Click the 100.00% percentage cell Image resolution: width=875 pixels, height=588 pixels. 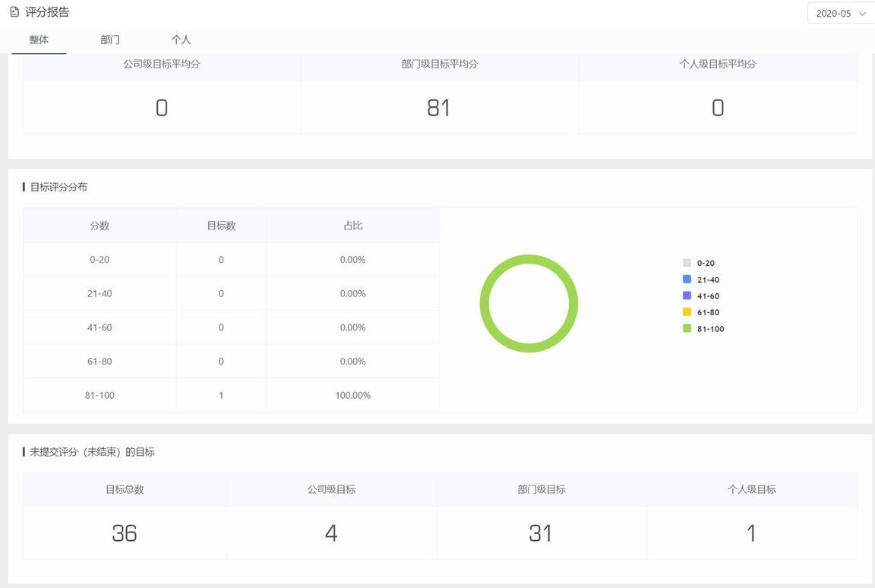(x=352, y=396)
